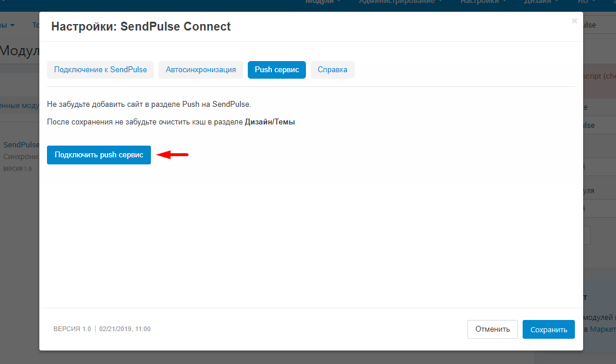Click the Подключить push сервис button
The width and height of the screenshot is (616, 364).
[99, 155]
